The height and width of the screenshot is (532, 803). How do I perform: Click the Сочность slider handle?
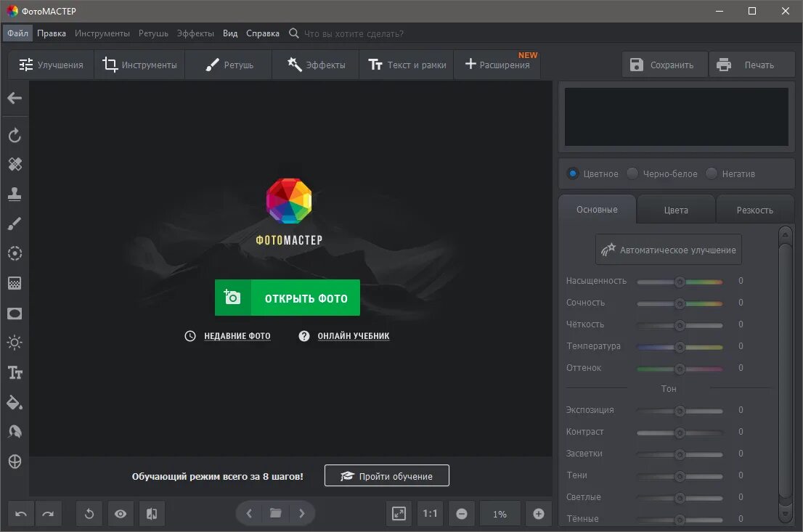tap(680, 303)
